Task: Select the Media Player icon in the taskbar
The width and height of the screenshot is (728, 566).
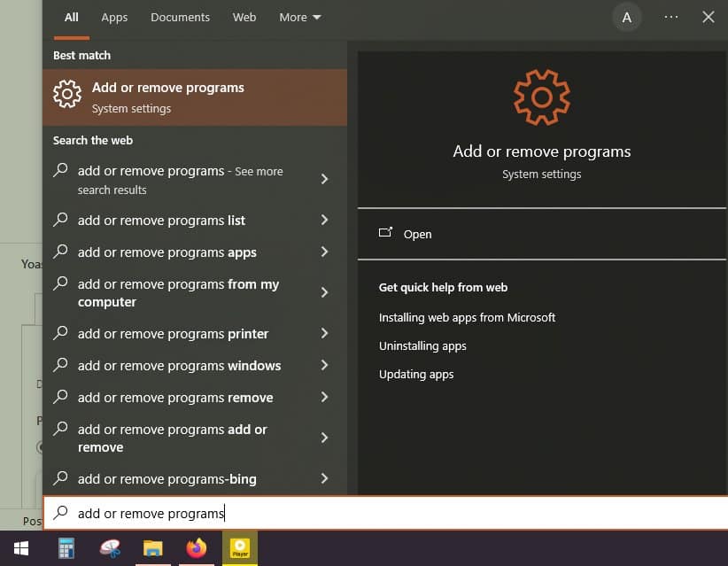Action: (239, 549)
